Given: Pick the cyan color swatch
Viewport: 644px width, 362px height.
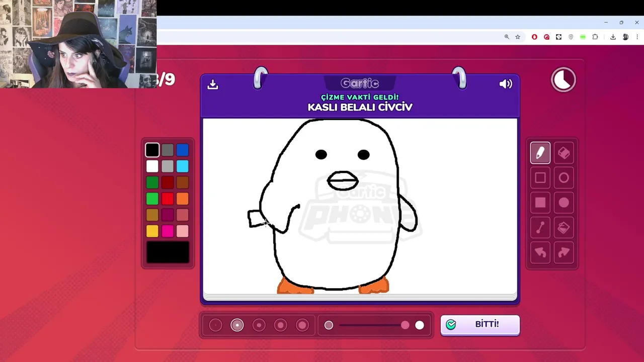Looking at the screenshot, I should (183, 166).
